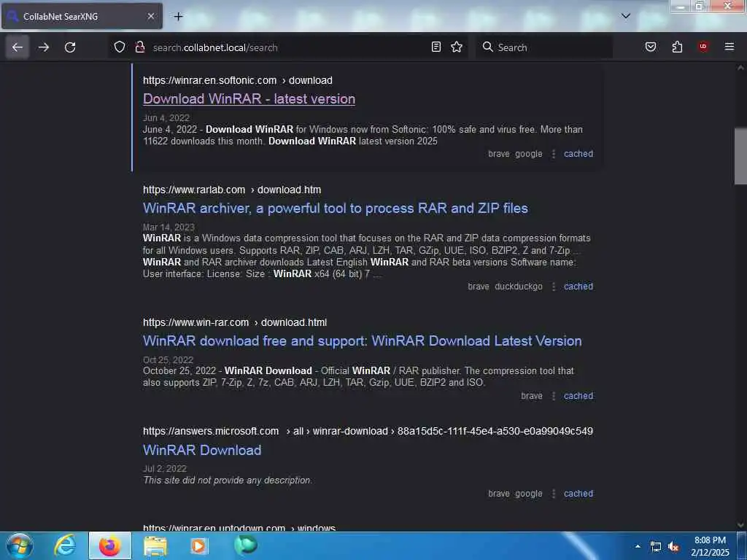Go forward with the forward arrow
Viewport: 747px width, 560px height.
click(44, 47)
